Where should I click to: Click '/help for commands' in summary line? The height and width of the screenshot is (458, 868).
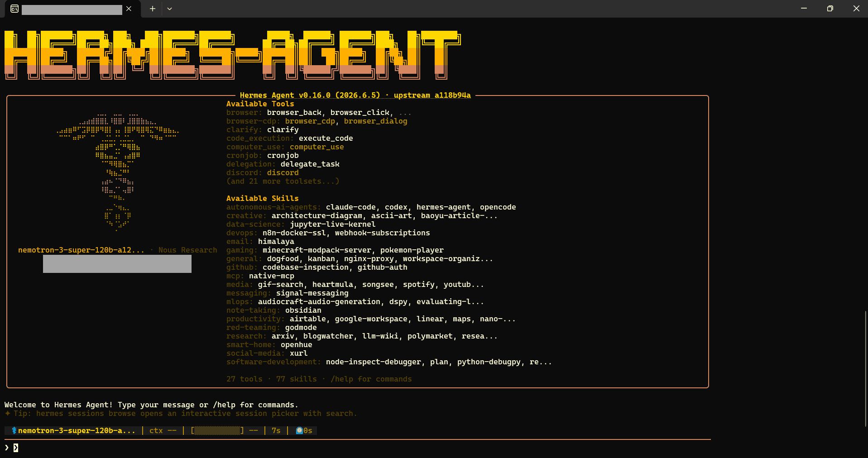coord(371,379)
